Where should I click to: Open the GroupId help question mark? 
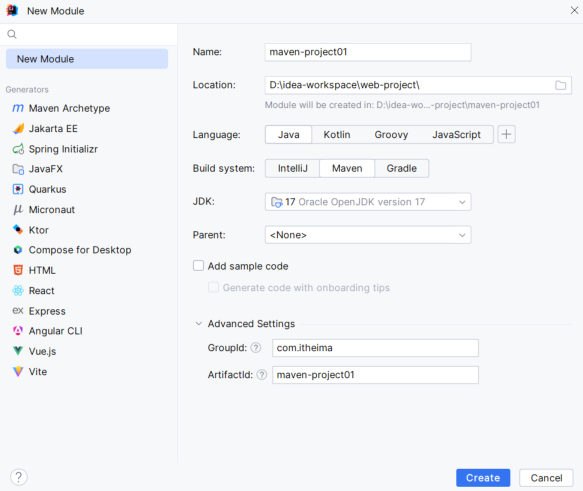tap(255, 348)
